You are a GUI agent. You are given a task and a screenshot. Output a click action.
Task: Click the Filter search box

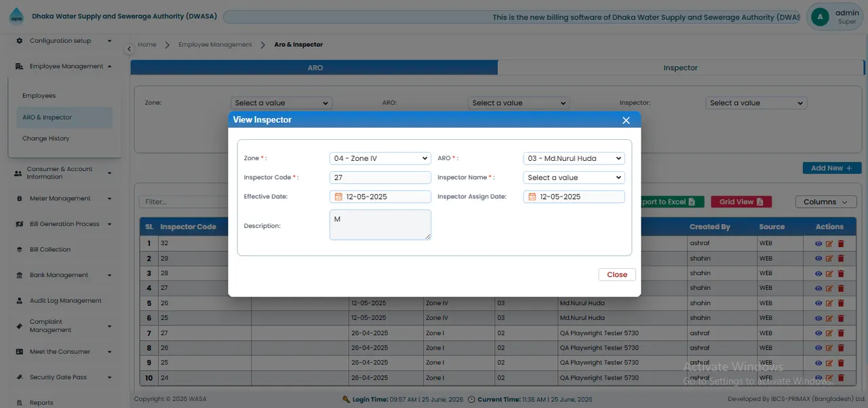[x=184, y=202]
